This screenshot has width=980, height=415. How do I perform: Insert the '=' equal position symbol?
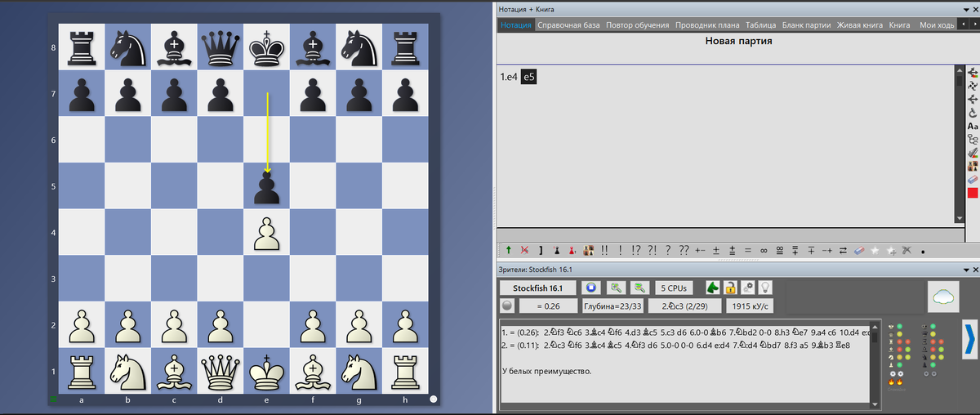[x=748, y=250]
